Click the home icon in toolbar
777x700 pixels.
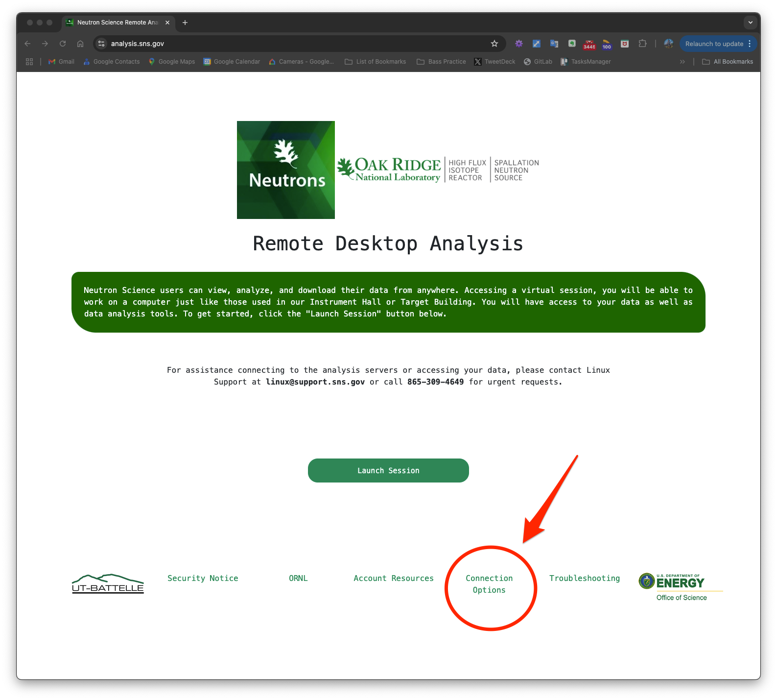(80, 44)
